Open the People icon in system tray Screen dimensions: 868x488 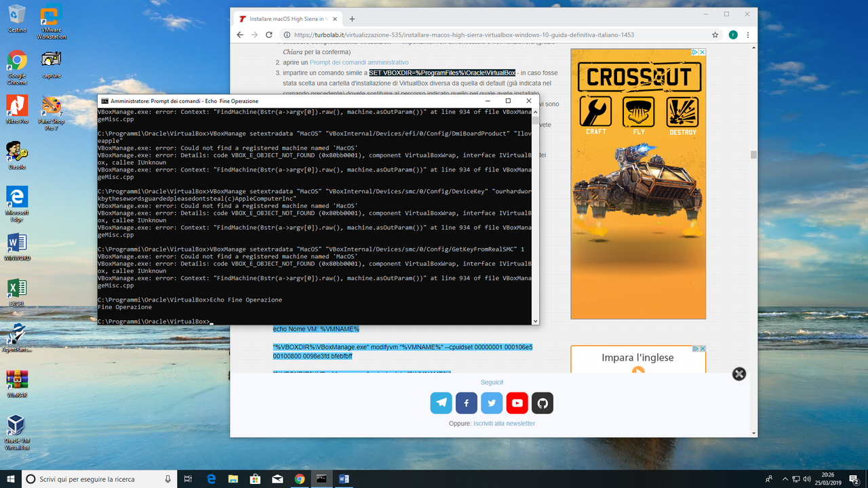coord(769,479)
